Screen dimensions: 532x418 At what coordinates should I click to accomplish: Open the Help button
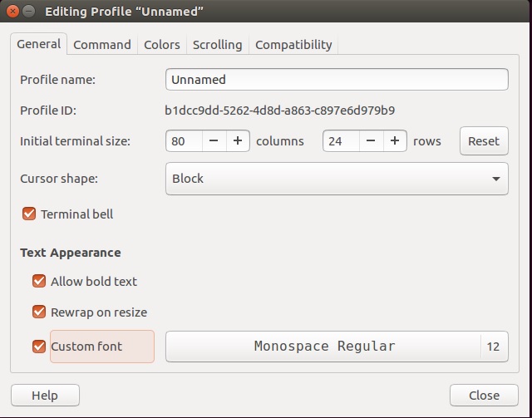tap(45, 396)
